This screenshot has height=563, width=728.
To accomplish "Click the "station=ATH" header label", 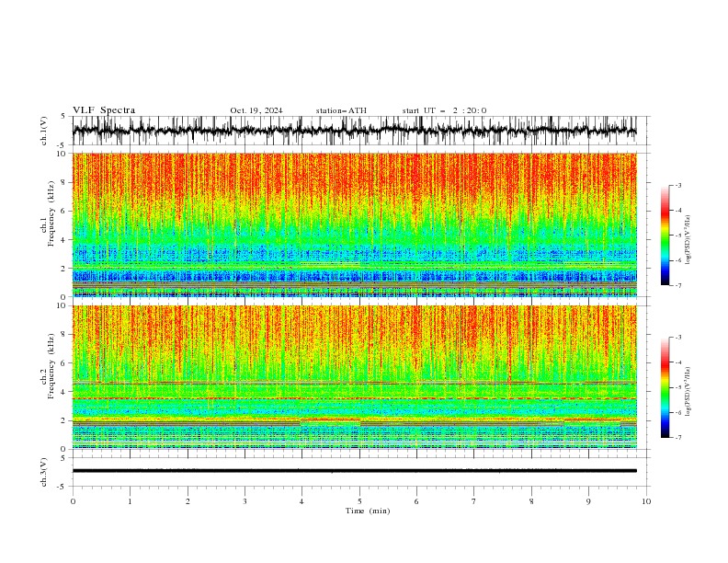I will pyautogui.click(x=341, y=110).
